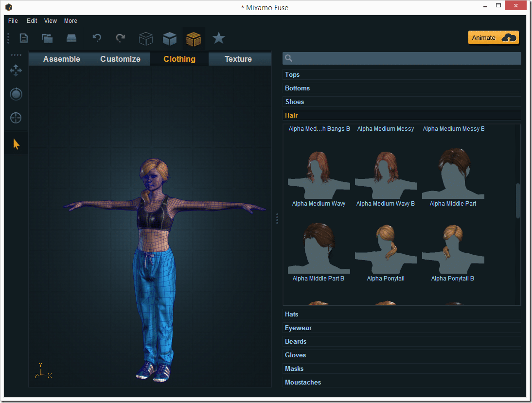Click the Open file folder icon
532x403 pixels.
click(47, 38)
